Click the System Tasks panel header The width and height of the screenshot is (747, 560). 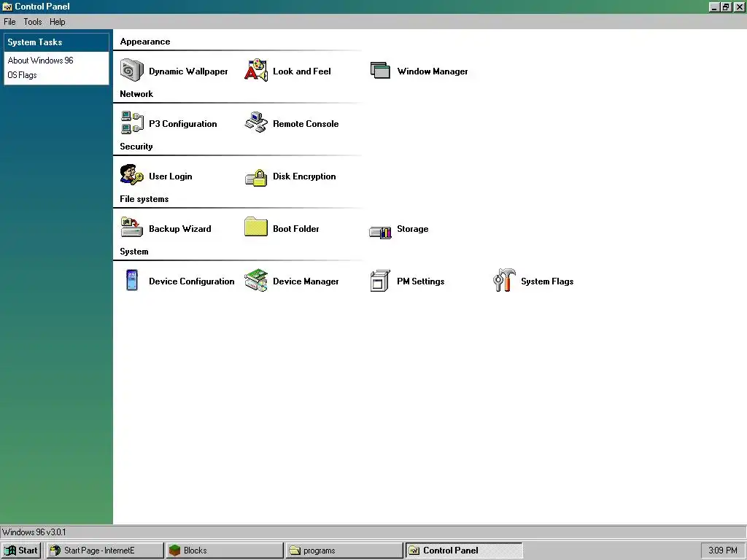(57, 42)
